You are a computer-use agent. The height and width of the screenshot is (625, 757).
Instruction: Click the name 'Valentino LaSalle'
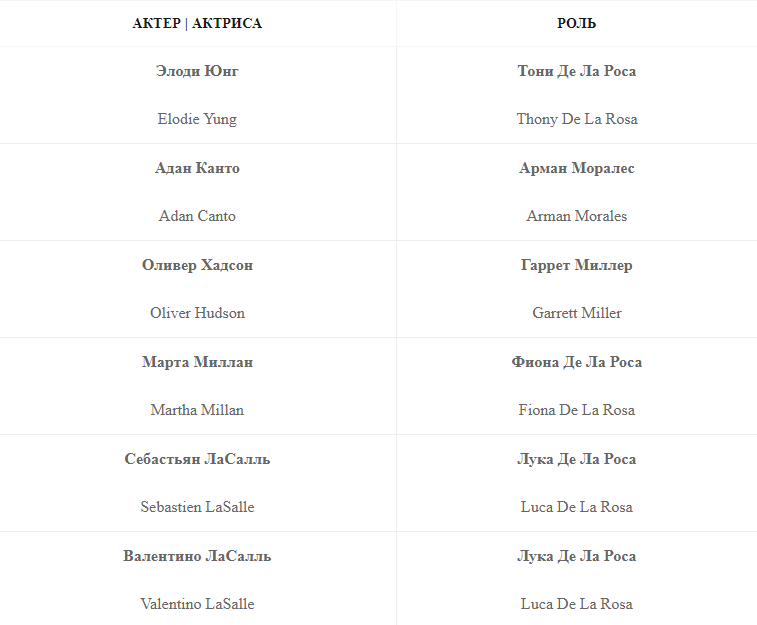[x=197, y=604]
